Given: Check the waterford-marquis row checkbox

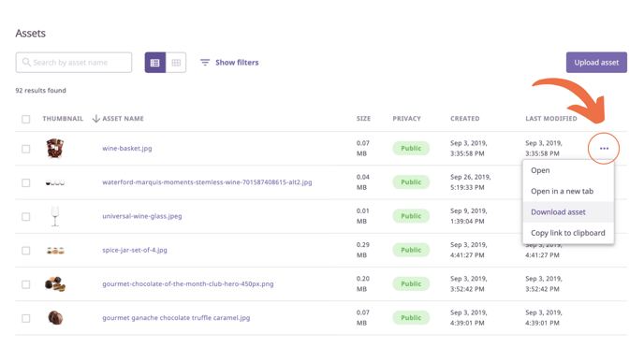Looking at the screenshot, I should [26, 182].
